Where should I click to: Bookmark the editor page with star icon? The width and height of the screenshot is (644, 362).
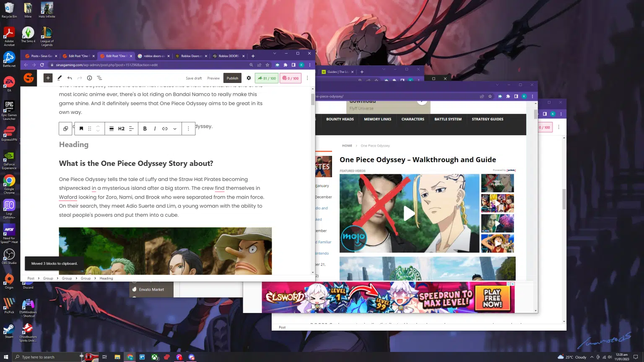pyautogui.click(x=267, y=65)
